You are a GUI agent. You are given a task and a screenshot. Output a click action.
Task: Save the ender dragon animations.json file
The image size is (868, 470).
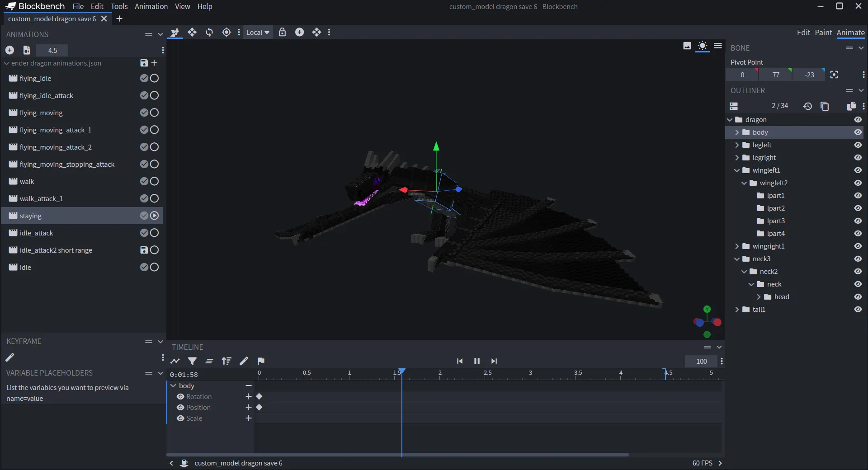[x=144, y=63]
